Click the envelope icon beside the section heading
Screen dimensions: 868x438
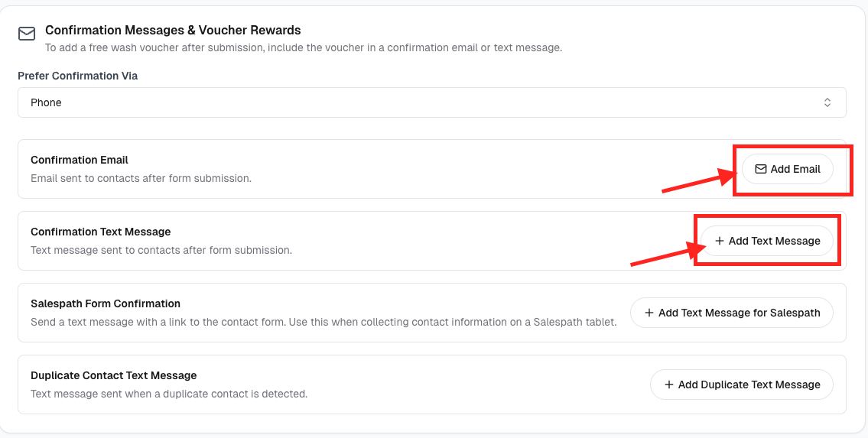[27, 34]
